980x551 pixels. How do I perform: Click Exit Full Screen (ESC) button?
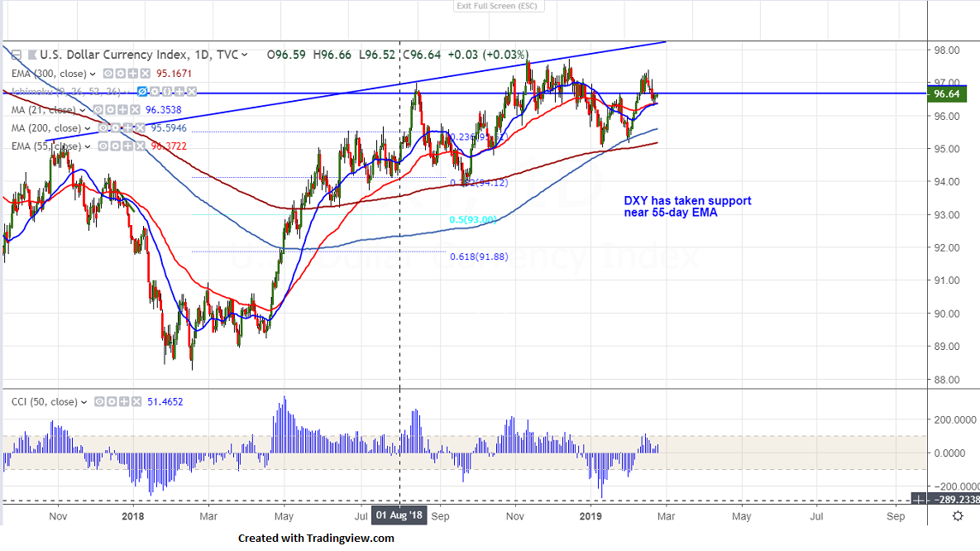(499, 7)
